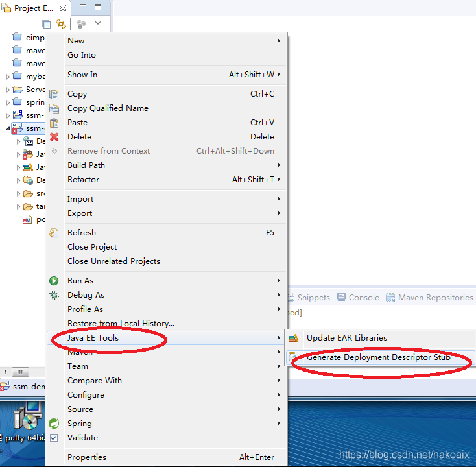The height and width of the screenshot is (467, 476).
Task: Switch to the Snippets tab
Action: (x=309, y=298)
